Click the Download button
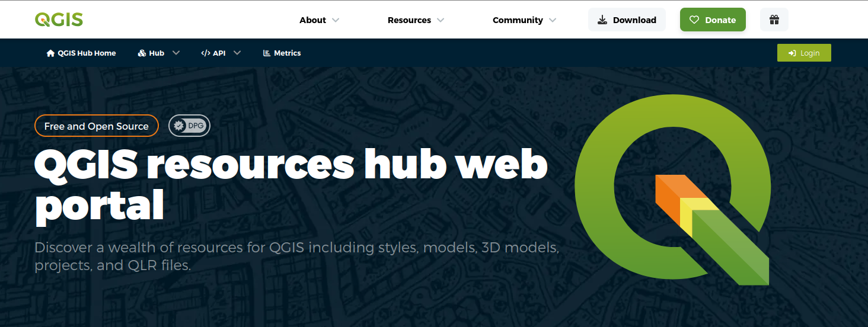The image size is (868, 327). coord(627,20)
